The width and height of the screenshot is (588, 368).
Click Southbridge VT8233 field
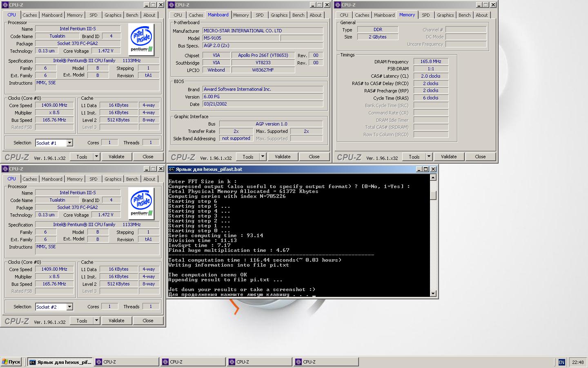click(263, 63)
